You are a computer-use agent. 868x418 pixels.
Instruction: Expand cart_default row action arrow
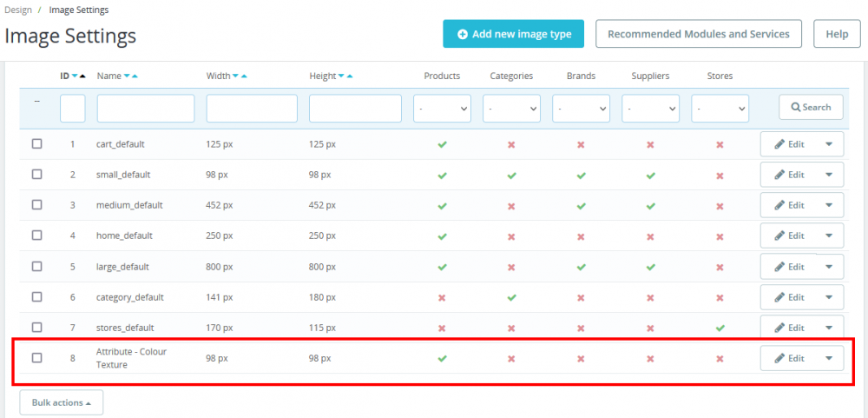click(829, 144)
